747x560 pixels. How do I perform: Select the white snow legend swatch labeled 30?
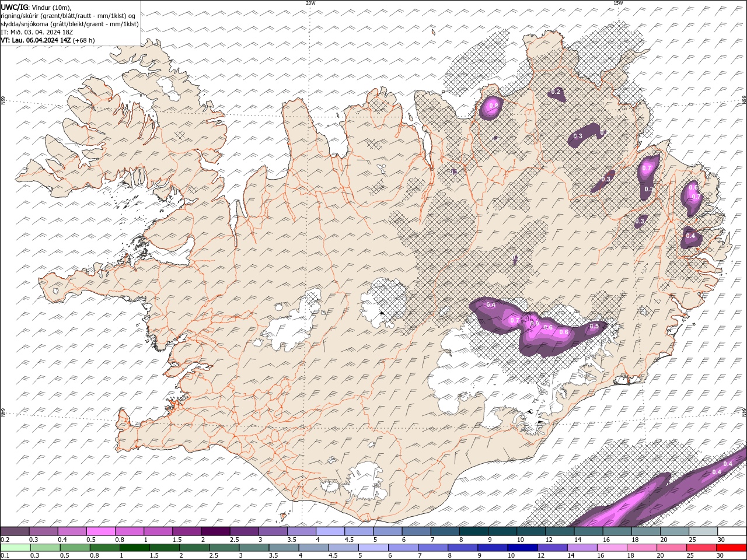coord(732,531)
